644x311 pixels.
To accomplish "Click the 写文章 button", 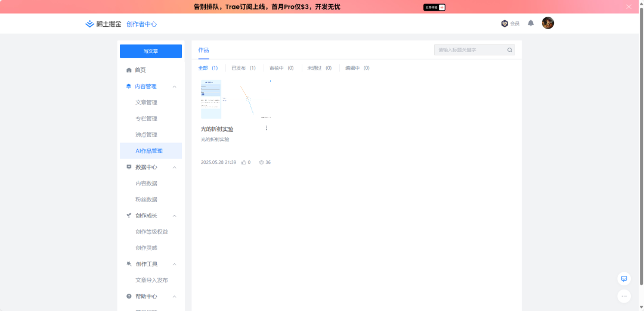I will [151, 51].
